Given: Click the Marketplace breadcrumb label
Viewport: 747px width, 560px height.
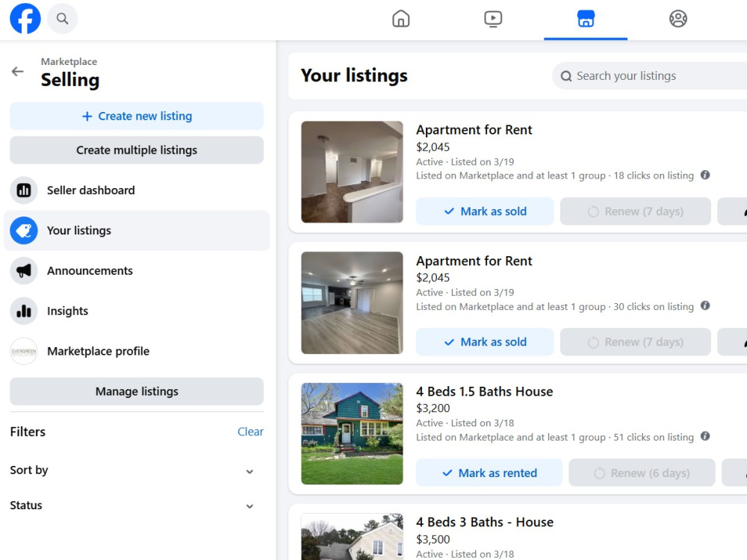Looking at the screenshot, I should tap(69, 61).
